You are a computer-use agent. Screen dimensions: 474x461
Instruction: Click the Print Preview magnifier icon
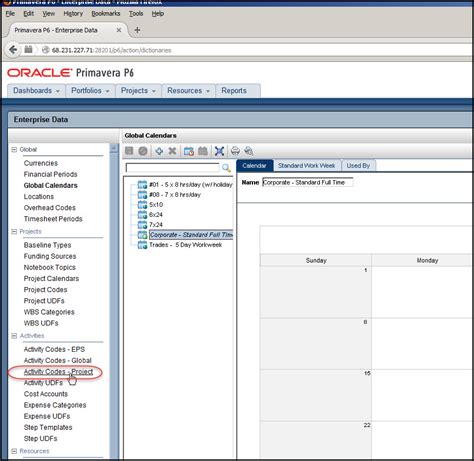[249, 151]
